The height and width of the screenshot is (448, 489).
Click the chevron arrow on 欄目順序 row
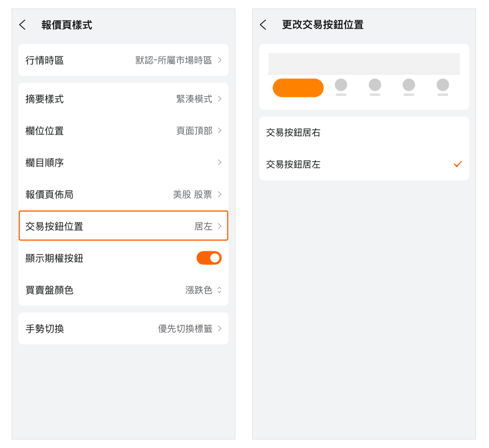pos(219,162)
